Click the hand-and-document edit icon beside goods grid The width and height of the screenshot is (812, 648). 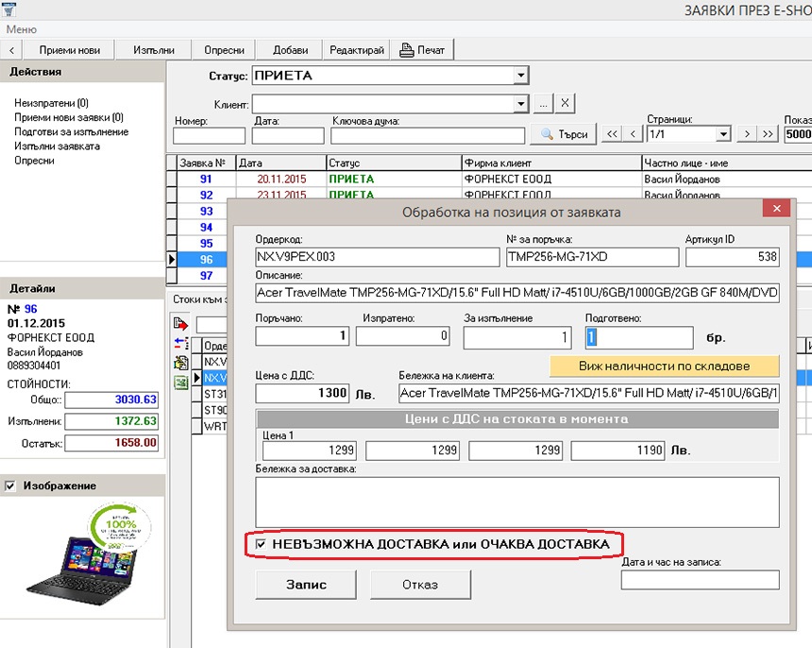point(180,362)
